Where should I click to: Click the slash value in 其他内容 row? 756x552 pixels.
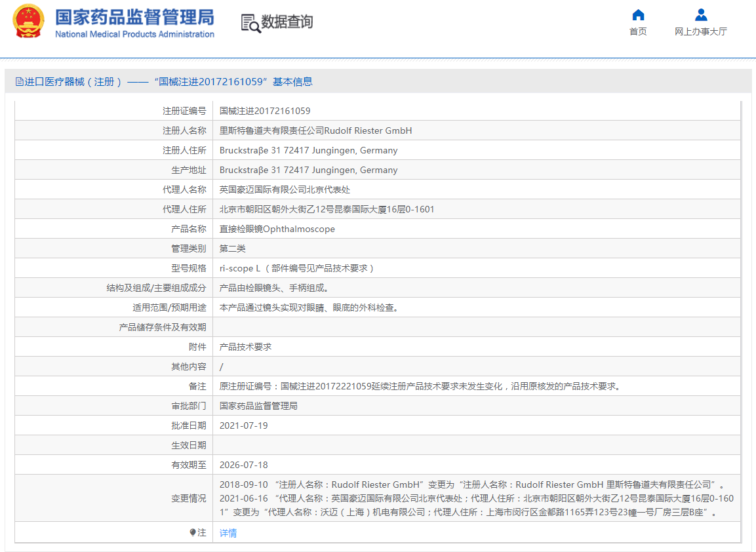pyautogui.click(x=222, y=367)
